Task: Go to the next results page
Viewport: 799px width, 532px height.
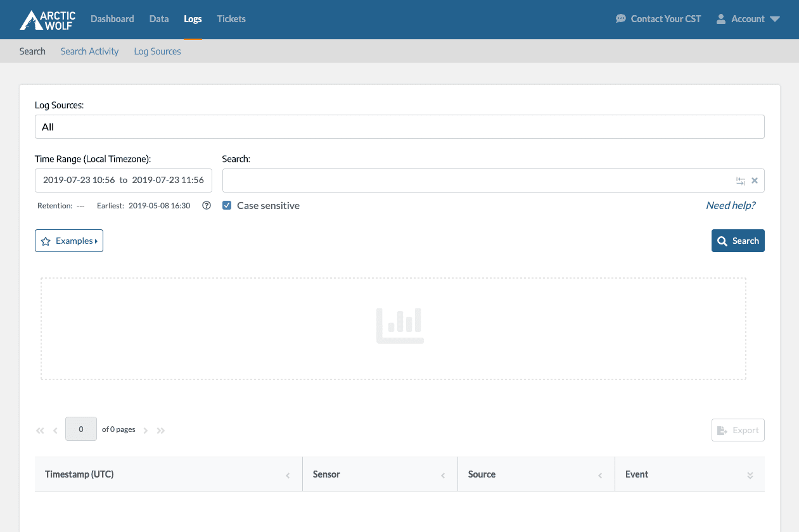Action: [x=146, y=431]
